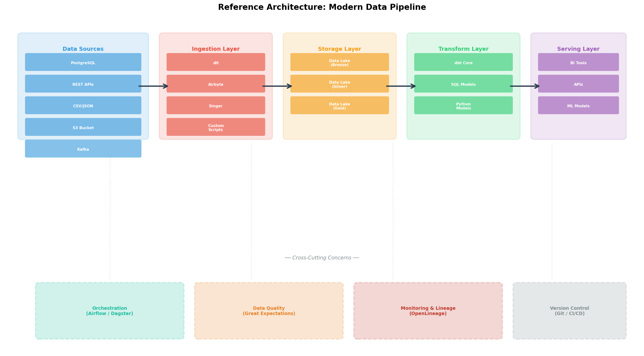Open the Ingestion Layer section

215,49
